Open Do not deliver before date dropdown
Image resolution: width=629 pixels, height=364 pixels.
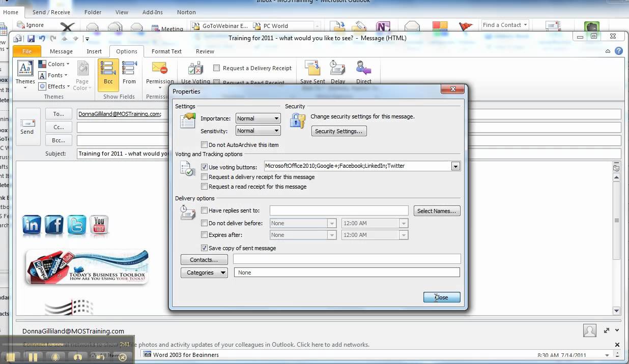332,223
